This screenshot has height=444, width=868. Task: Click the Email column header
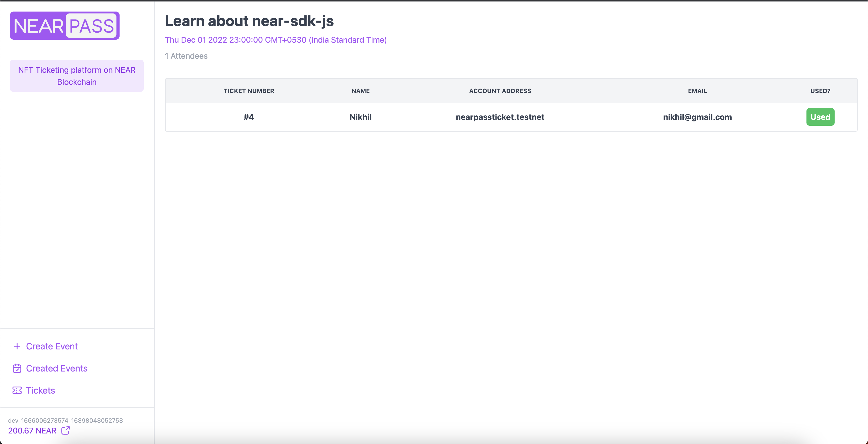(697, 91)
